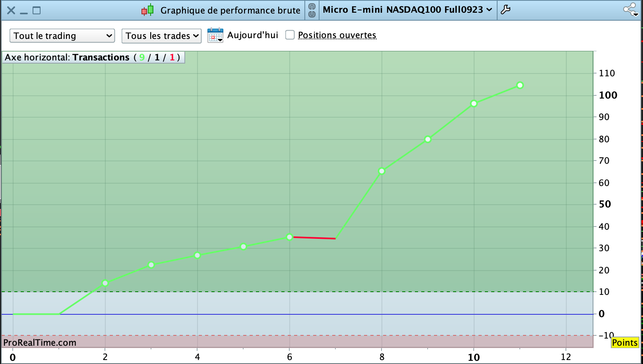Click the 'Graphique de performance brute' window title
The height and width of the screenshot is (364, 643).
point(230,10)
